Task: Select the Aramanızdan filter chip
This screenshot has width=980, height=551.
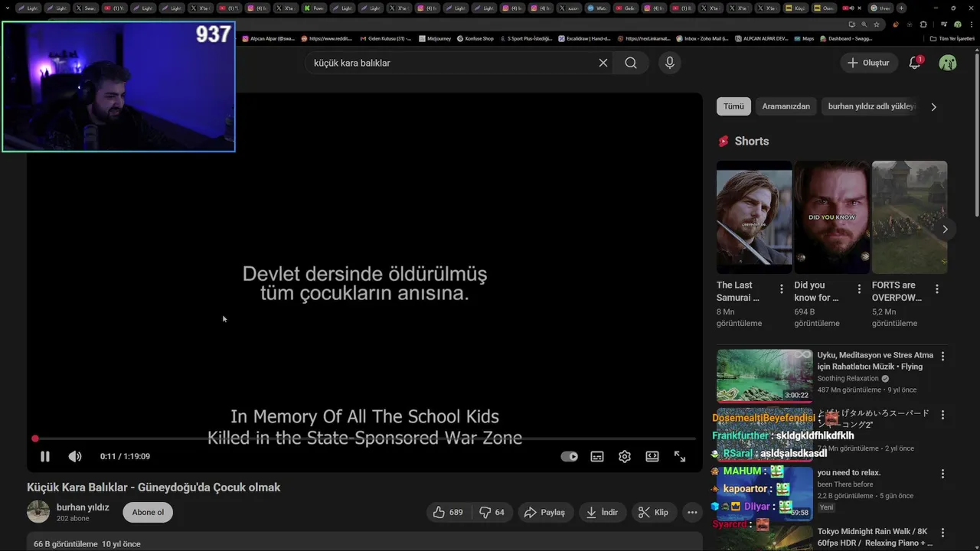Action: click(786, 106)
